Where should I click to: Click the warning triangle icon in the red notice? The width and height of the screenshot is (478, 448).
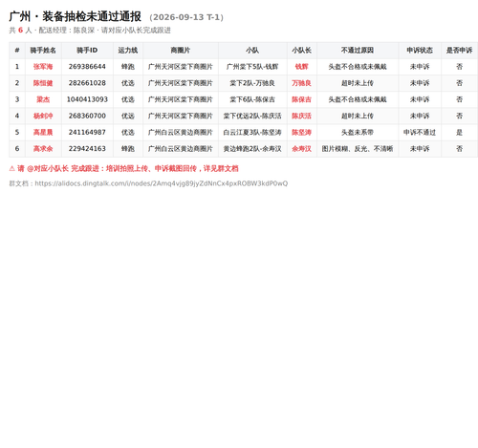11,168
